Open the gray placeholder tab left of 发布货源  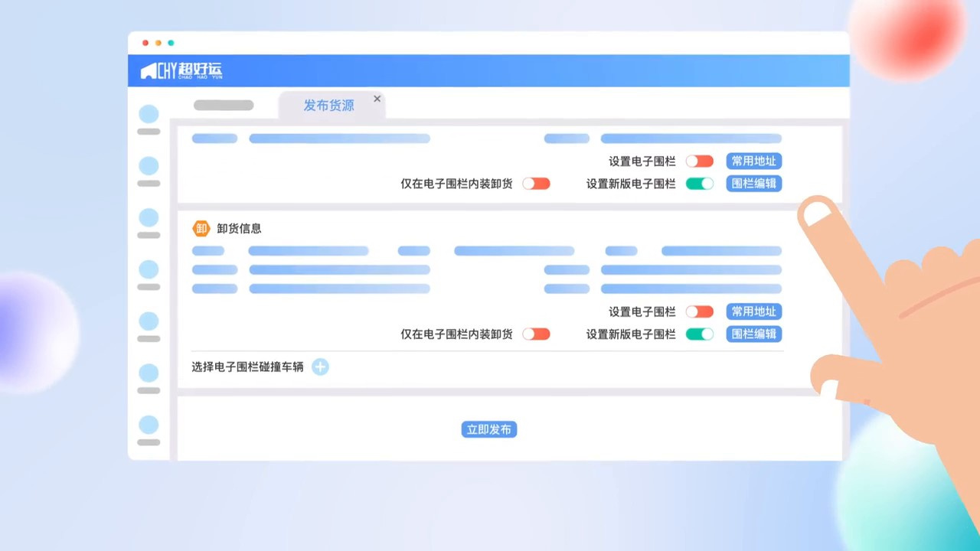[224, 106]
